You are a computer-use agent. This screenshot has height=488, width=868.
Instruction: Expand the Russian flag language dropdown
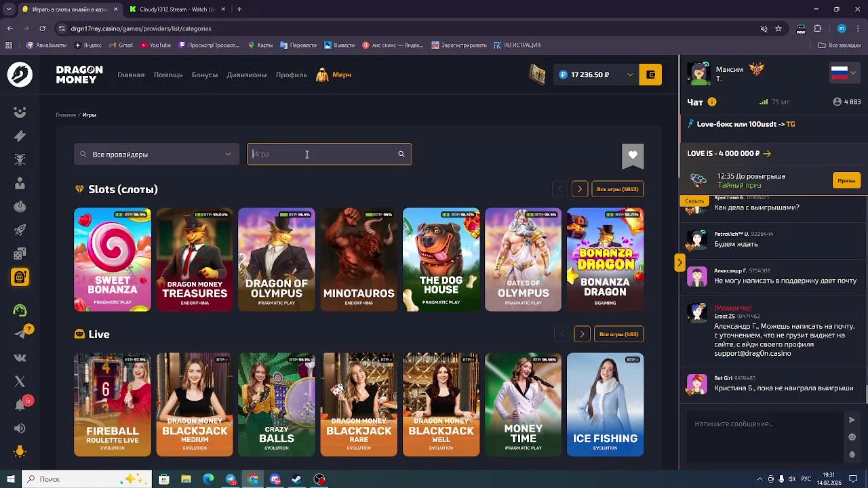[x=844, y=73]
